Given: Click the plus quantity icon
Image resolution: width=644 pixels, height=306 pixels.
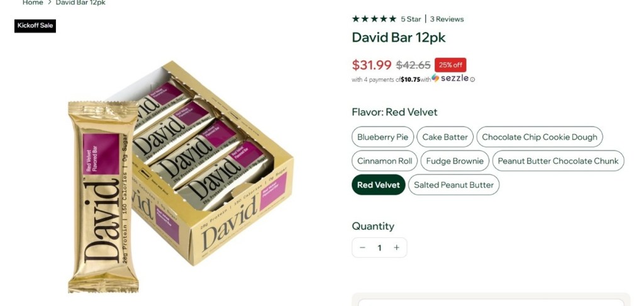Looking at the screenshot, I should click(x=396, y=247).
